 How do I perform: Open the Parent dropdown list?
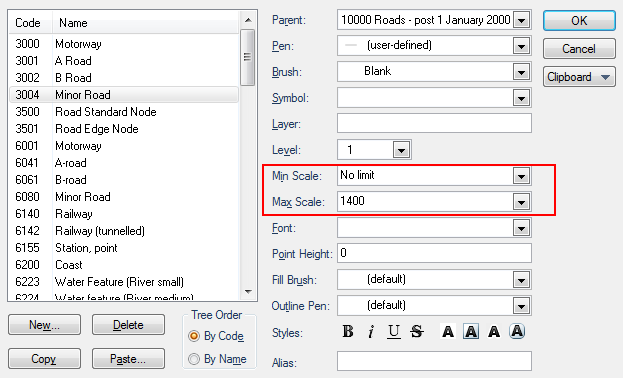tap(521, 20)
